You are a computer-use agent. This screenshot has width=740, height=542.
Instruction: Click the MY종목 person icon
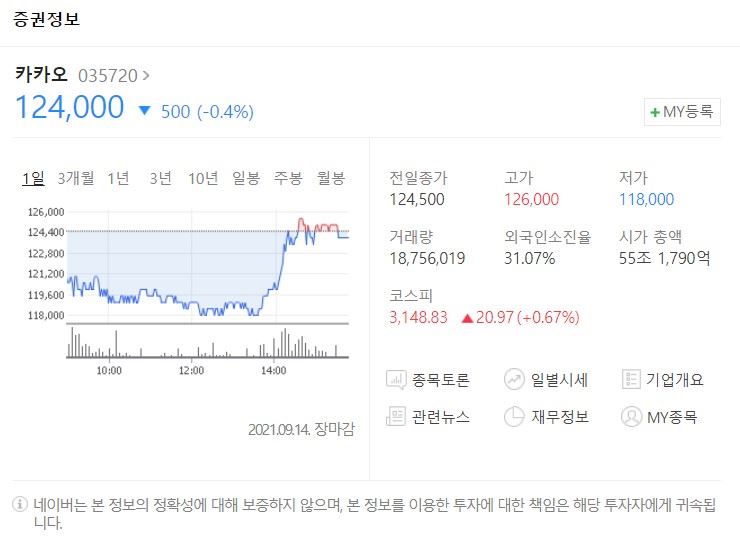(x=631, y=416)
